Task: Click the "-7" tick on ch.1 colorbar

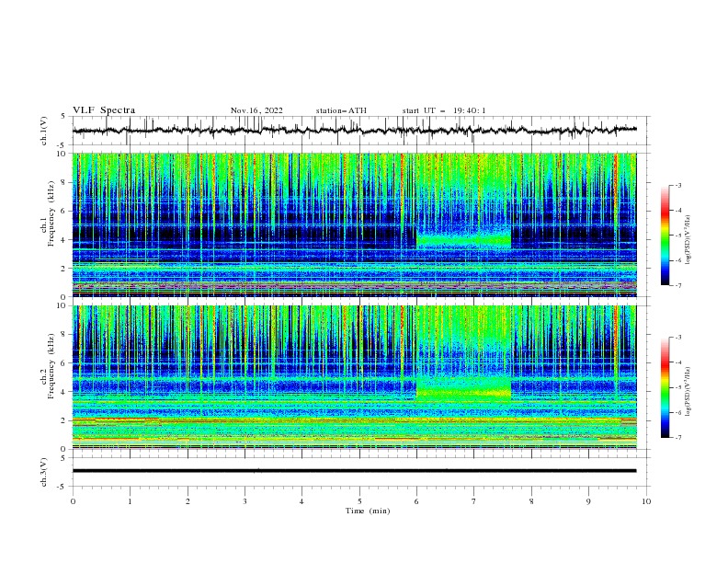Action: (x=677, y=285)
